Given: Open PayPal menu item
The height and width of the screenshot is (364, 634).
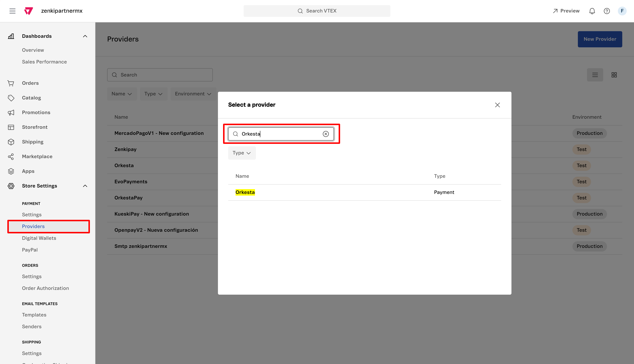Looking at the screenshot, I should click(x=30, y=250).
